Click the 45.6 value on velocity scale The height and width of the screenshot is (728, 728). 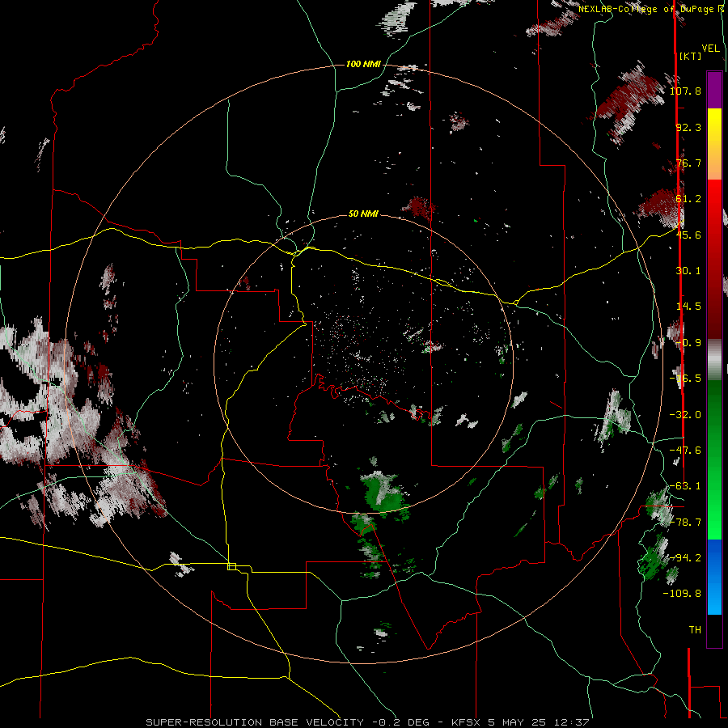688,235
